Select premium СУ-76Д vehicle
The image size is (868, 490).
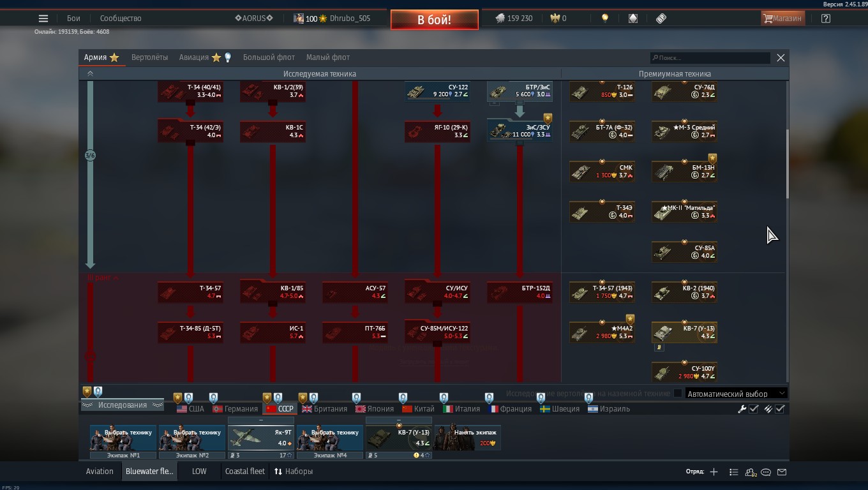684,91
